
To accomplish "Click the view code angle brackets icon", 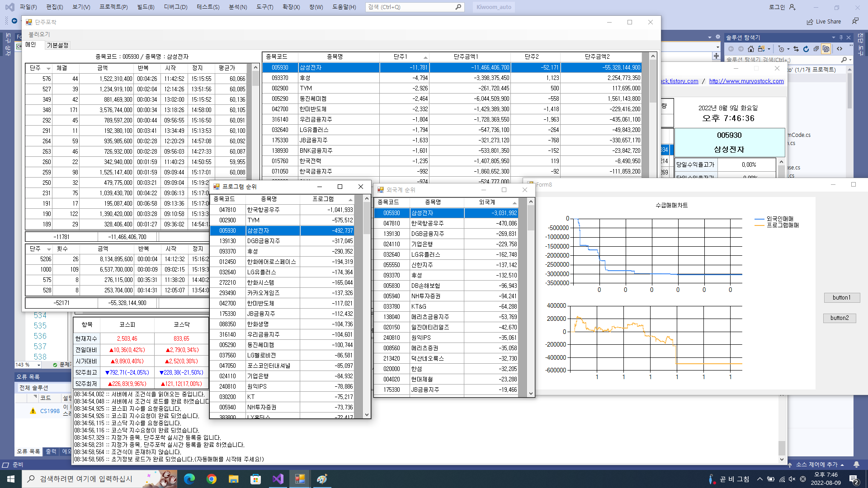I will [840, 49].
